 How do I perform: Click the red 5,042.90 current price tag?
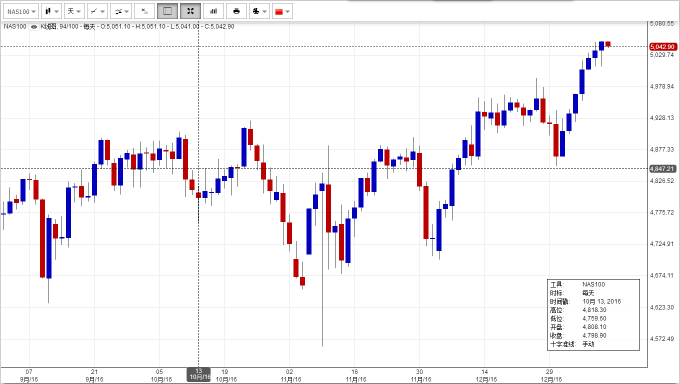[x=662, y=46]
